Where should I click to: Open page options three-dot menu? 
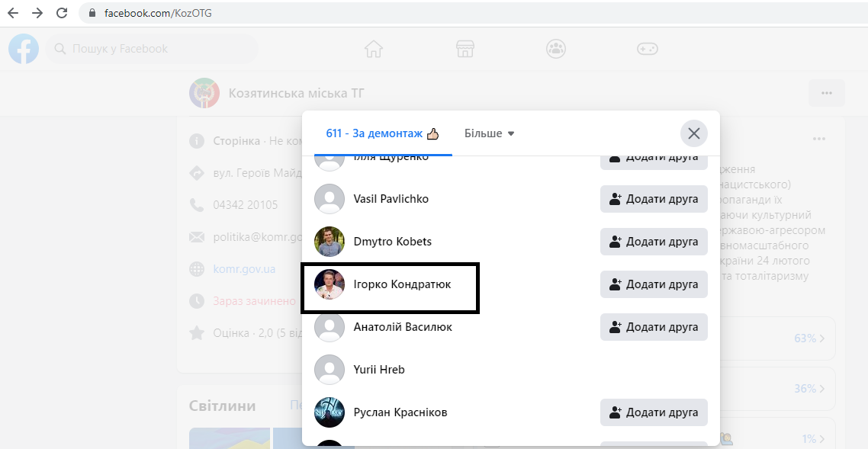point(826,93)
